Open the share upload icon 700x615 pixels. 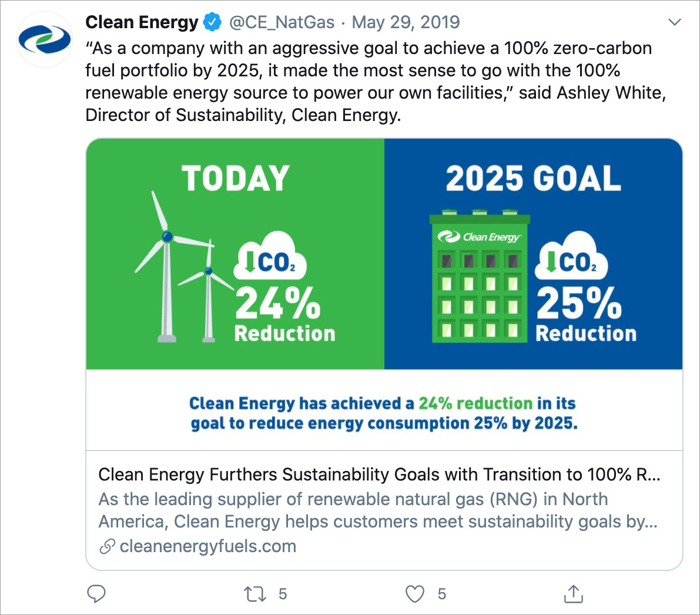click(574, 594)
